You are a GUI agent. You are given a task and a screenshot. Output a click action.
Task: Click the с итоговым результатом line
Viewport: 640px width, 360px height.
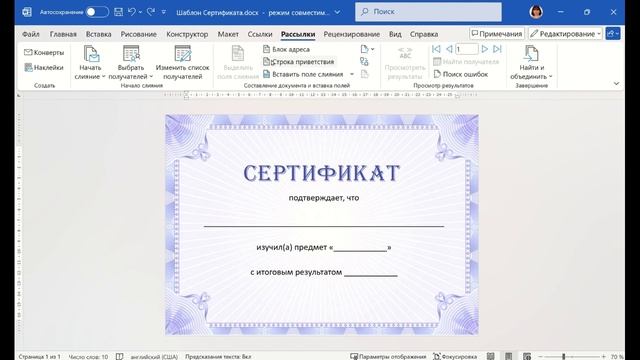324,272
